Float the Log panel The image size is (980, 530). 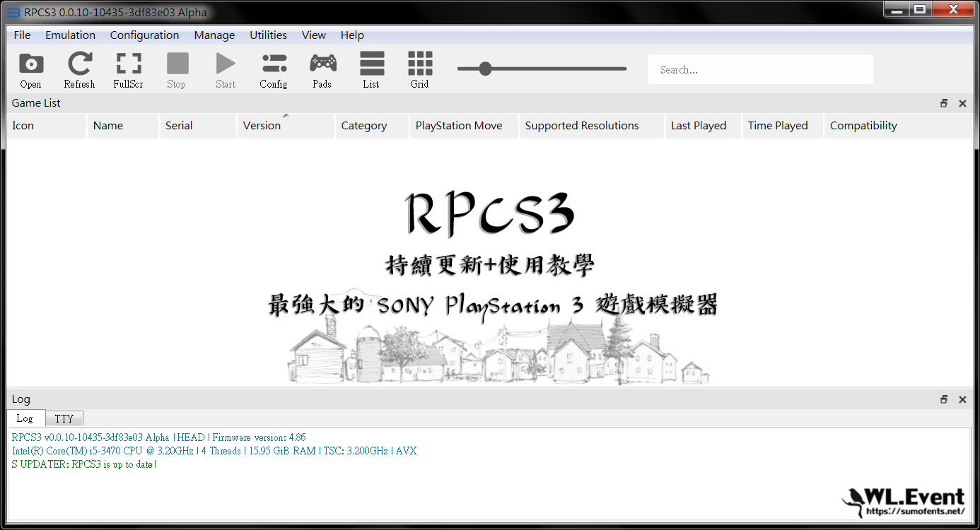(944, 399)
